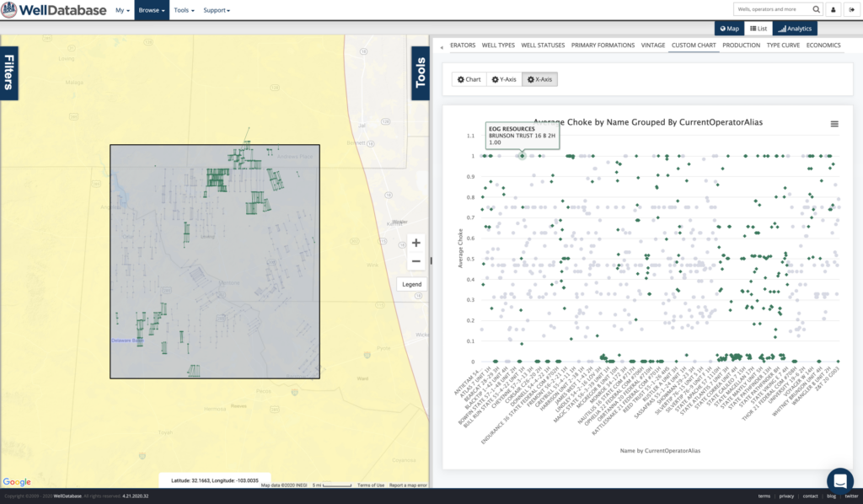
Task: Open the Filters side panel
Action: tap(8, 72)
